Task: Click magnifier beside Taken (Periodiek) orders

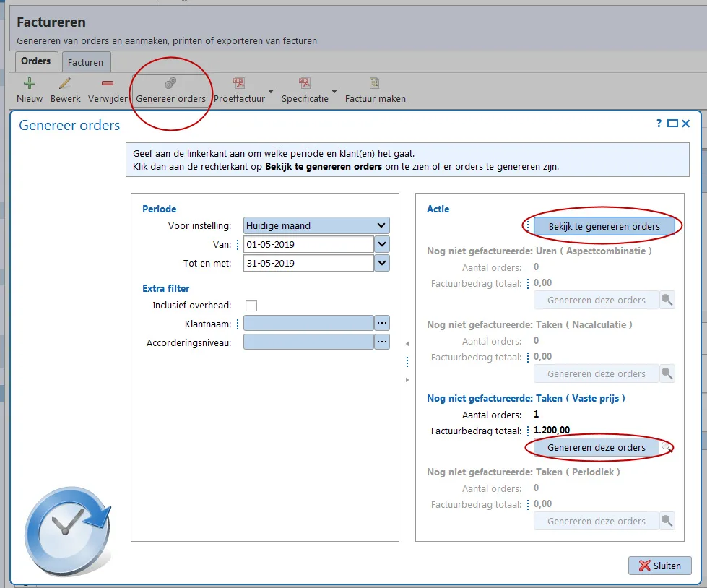Action: [667, 521]
